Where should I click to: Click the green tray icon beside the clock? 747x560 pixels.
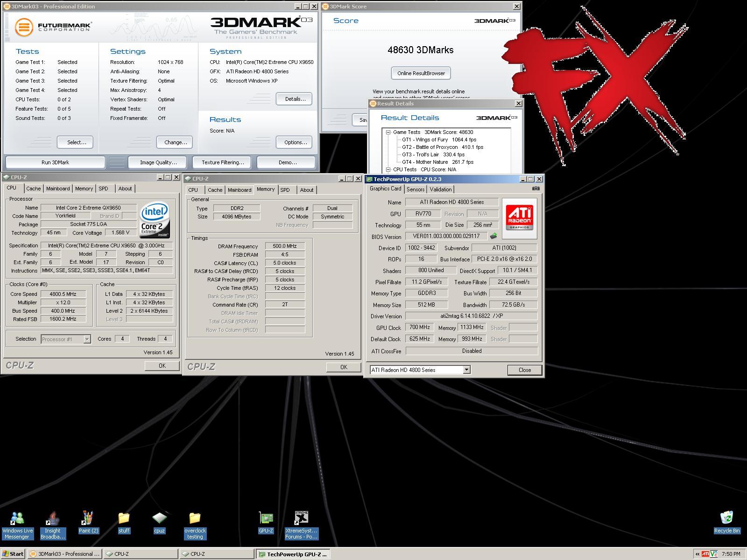click(713, 554)
